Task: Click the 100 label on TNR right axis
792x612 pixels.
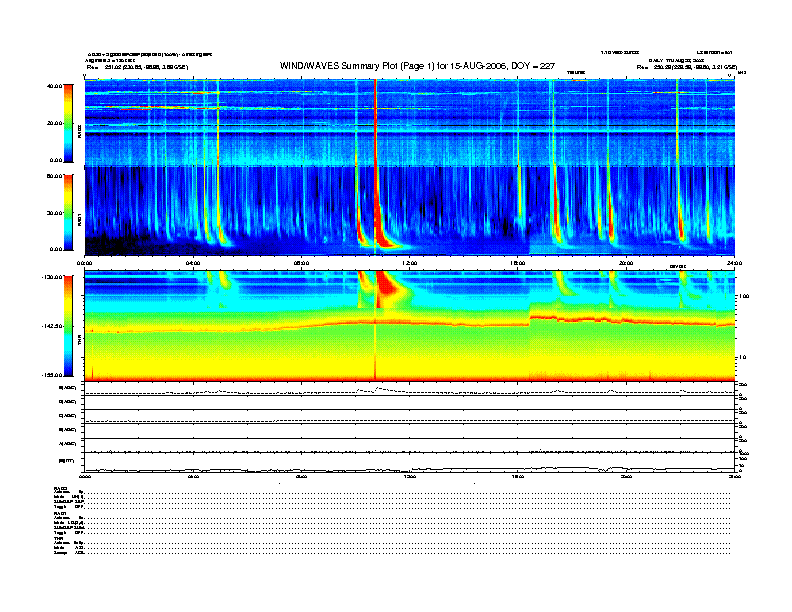Action: 744,296
